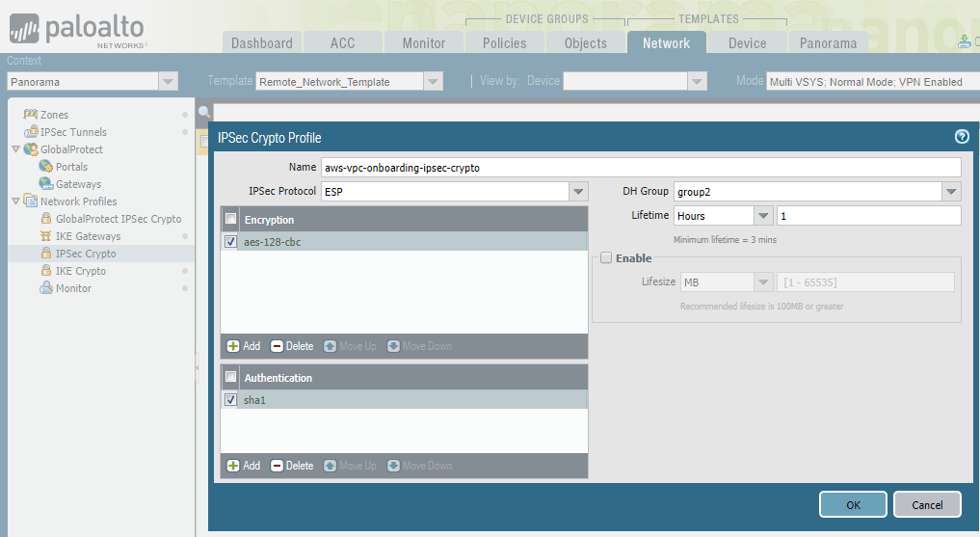Image resolution: width=980 pixels, height=537 pixels.
Task: Click the Gateways globe icon
Action: [46, 184]
